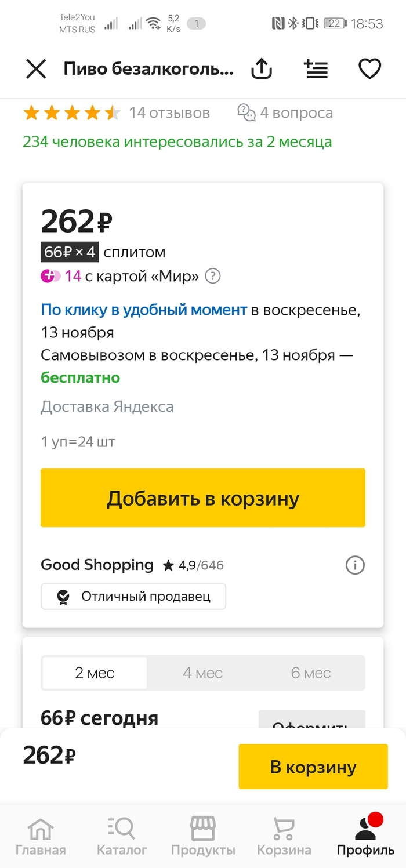Tap the add-to-list icon
406x868 pixels.
316,70
